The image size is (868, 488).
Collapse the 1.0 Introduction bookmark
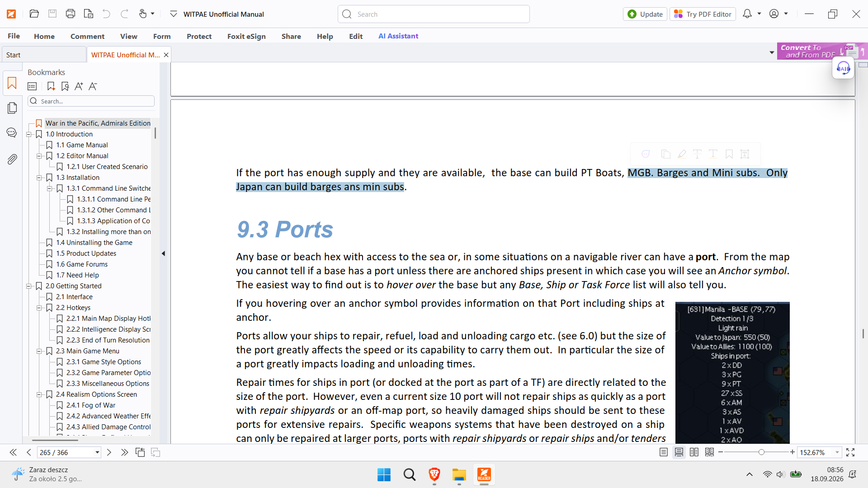pos(29,134)
